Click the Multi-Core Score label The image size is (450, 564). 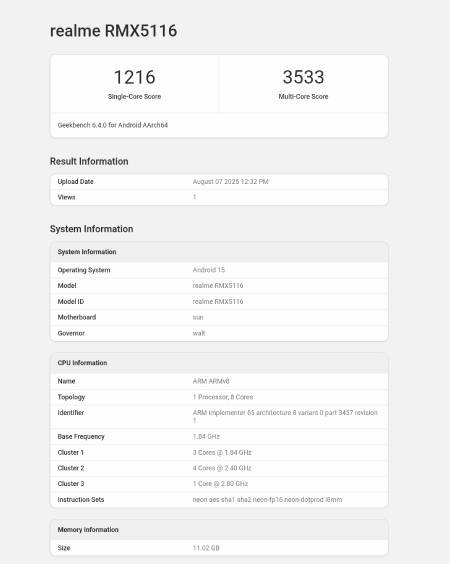point(303,96)
